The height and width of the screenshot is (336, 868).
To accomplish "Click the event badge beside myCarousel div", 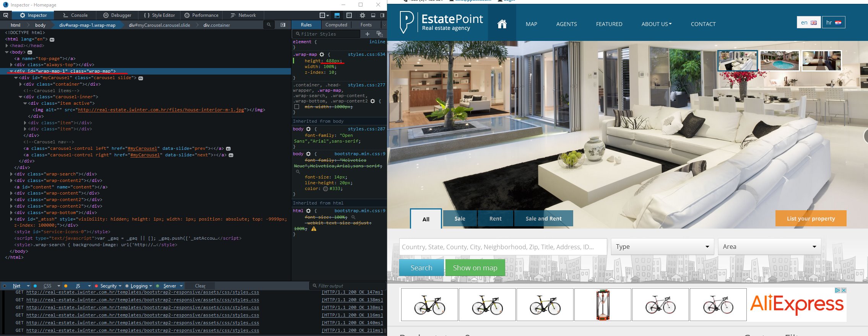I will 141,78.
